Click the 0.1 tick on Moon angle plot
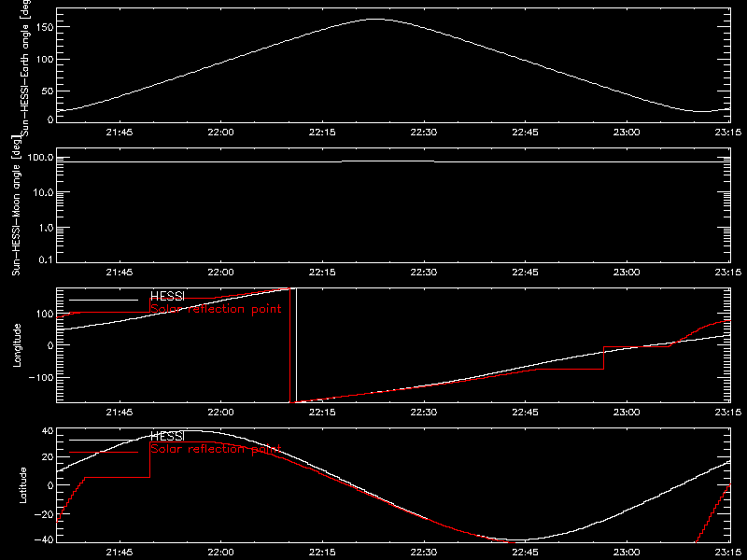 (x=46, y=259)
